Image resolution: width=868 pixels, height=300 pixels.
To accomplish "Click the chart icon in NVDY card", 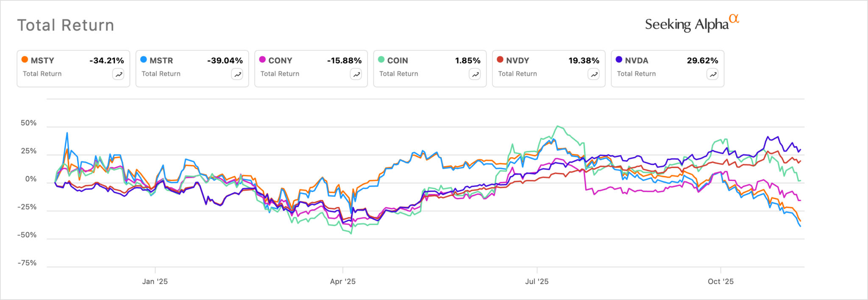I will pos(594,74).
